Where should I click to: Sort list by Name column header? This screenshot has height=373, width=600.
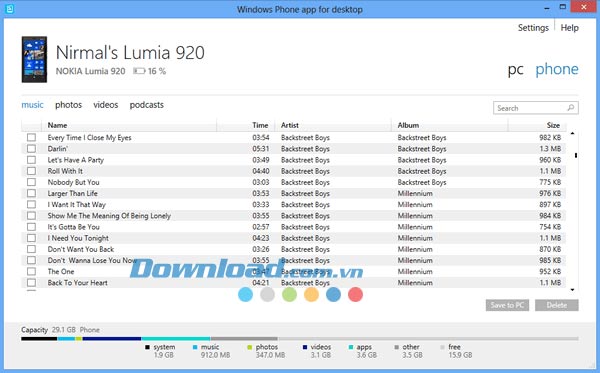(57, 125)
